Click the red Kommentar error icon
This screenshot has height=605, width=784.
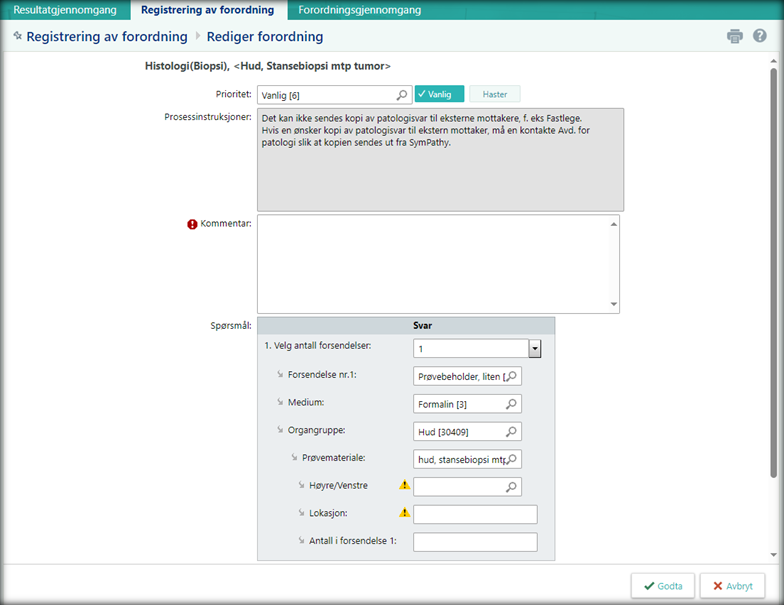[x=193, y=224]
